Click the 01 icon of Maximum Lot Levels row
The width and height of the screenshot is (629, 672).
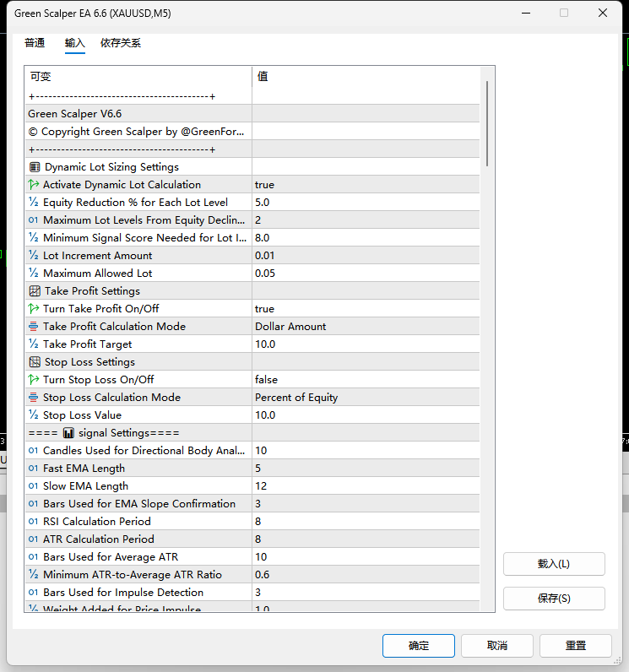(x=34, y=219)
